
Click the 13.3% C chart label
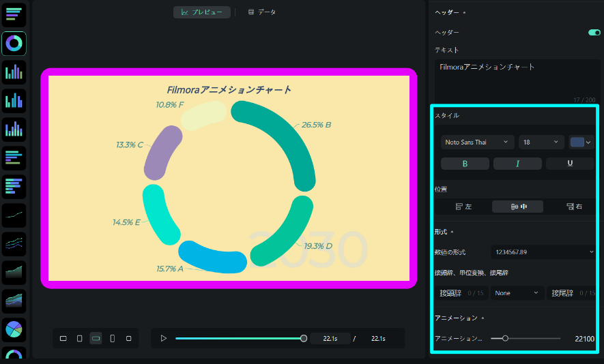coord(130,145)
